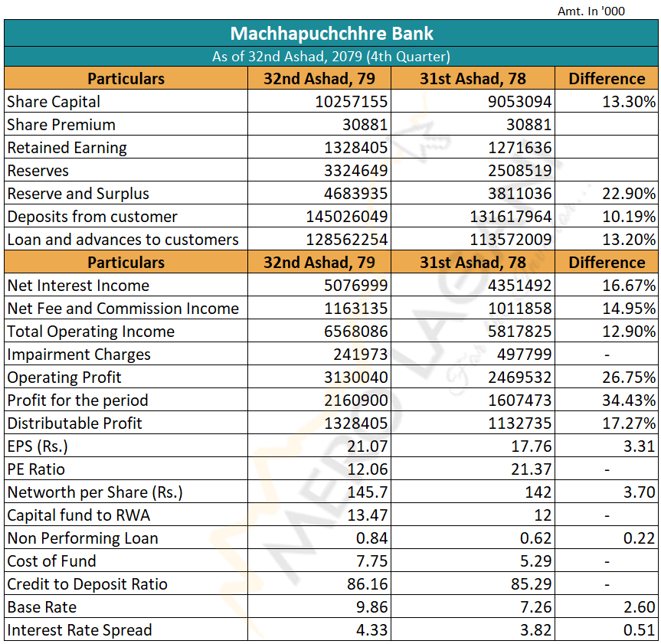The image size is (661, 644).
Task: Select Distributable Profit label
Action: (x=74, y=423)
